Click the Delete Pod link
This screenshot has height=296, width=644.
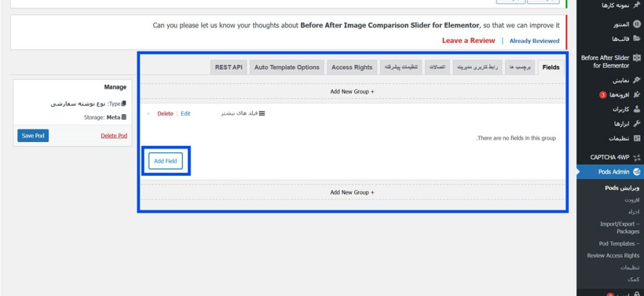click(114, 136)
